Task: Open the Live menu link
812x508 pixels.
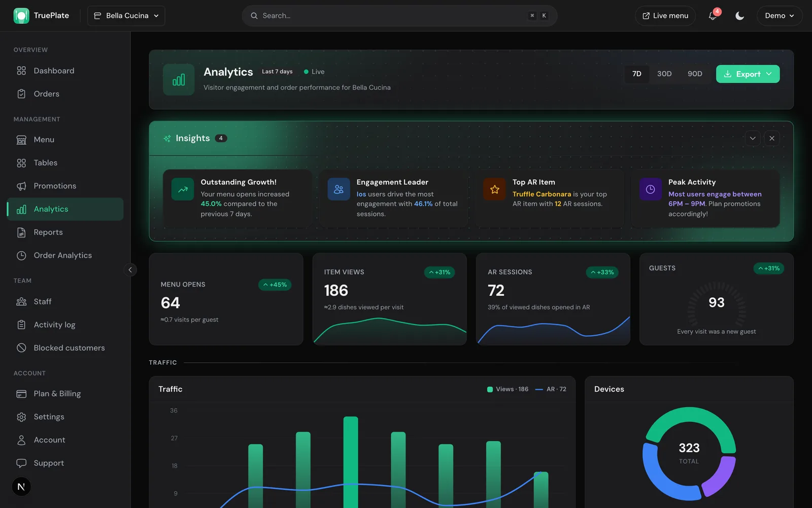Action: 665,16
